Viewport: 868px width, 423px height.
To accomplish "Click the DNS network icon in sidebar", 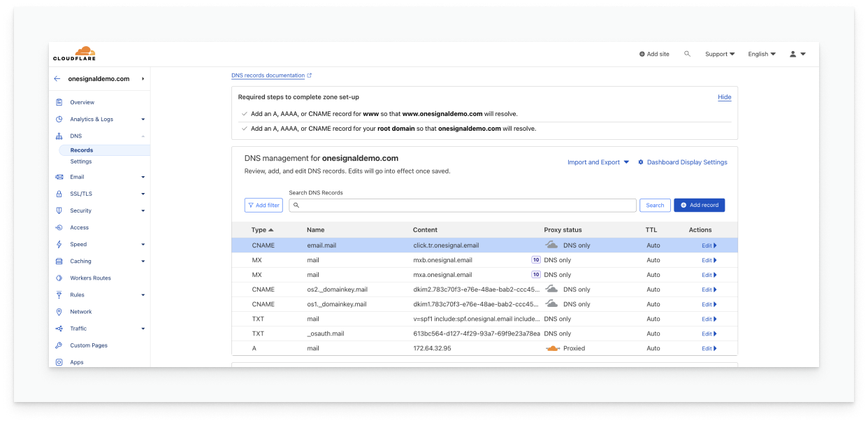I will coord(59,136).
